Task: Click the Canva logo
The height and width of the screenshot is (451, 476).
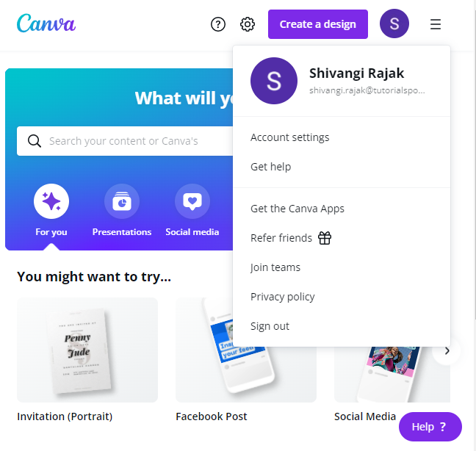Action: pyautogui.click(x=46, y=24)
